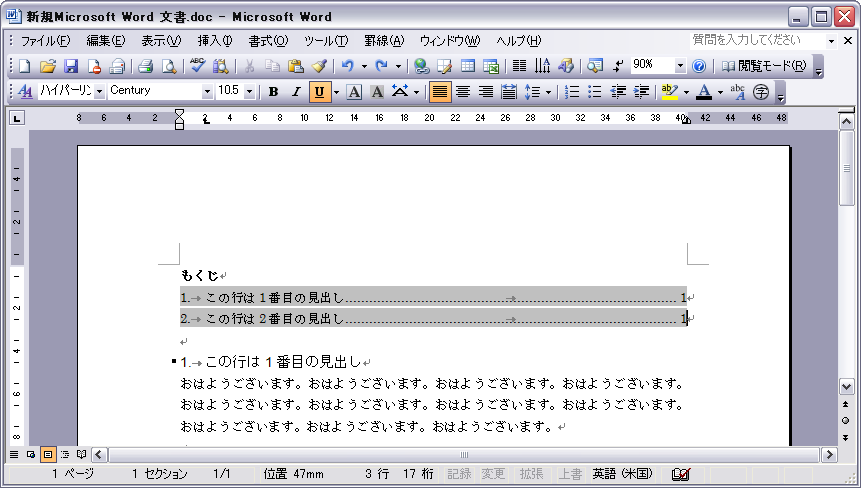This screenshot has height=488, width=861.
Task: Decrease the paragraph indent
Action: pyautogui.click(x=618, y=92)
